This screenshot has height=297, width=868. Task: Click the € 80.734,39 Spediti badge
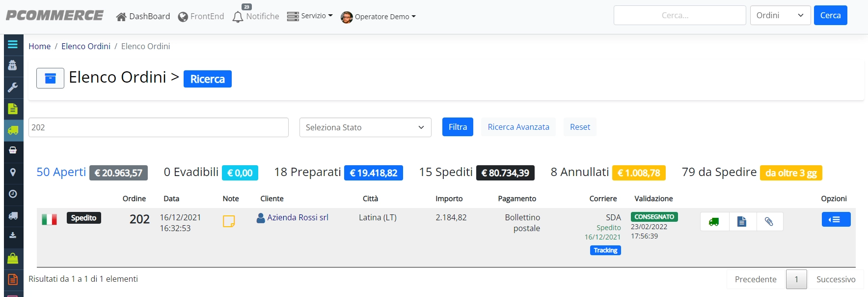[x=505, y=173]
